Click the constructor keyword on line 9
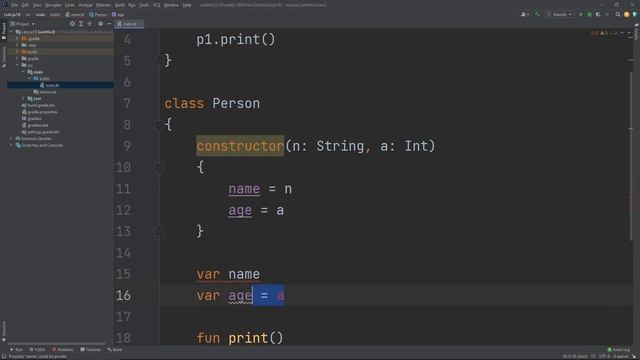This screenshot has height=360, width=640. (240, 146)
